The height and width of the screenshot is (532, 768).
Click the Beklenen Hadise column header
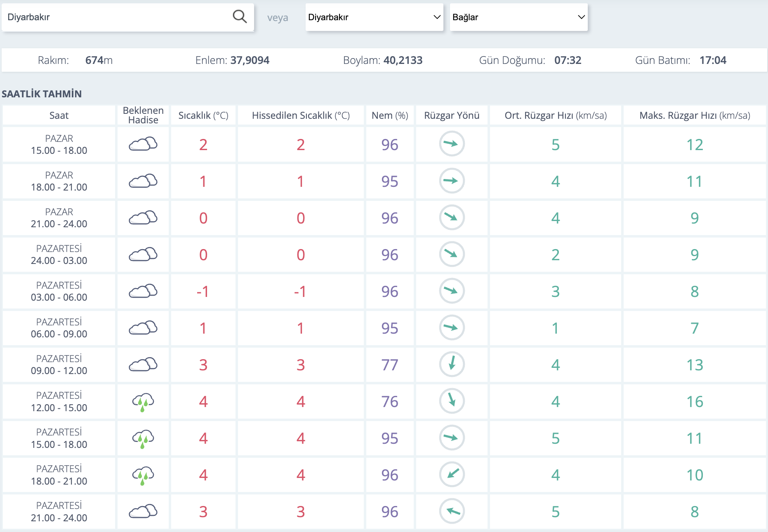(x=143, y=115)
